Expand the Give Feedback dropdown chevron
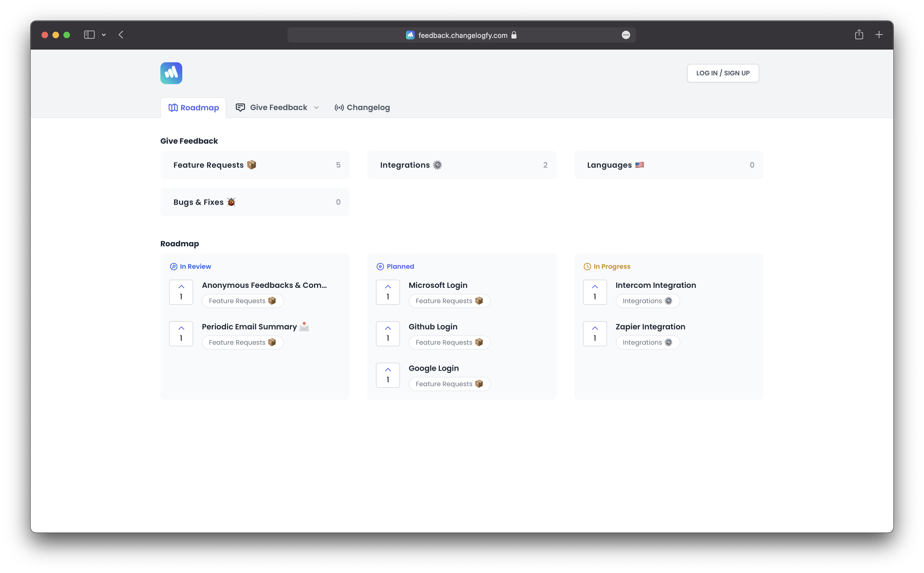This screenshot has width=924, height=573. [316, 108]
